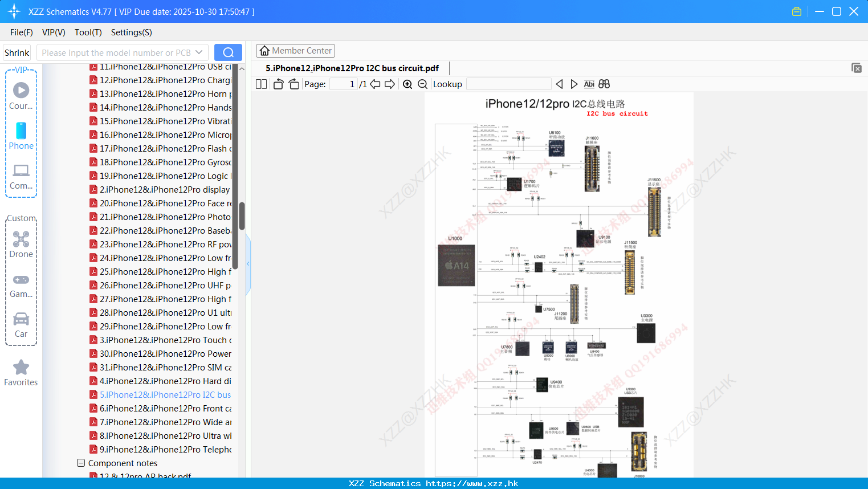Open 17.iPhone12&iPhone12Pro Flash file
Image resolution: width=868 pixels, height=489 pixels.
coord(161,149)
